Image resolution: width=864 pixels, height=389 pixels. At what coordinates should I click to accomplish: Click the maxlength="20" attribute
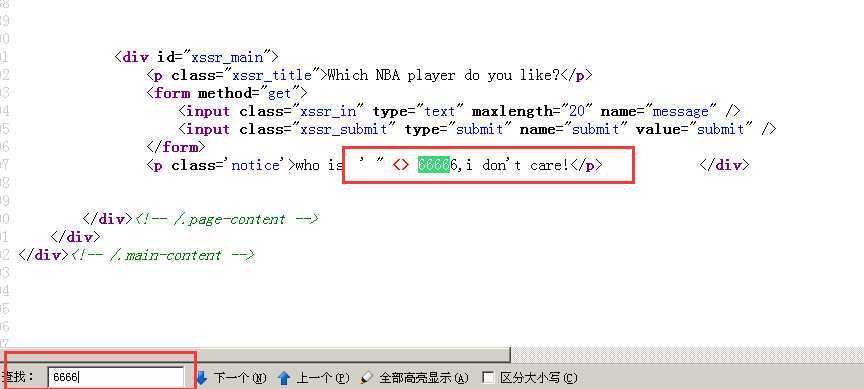click(532, 111)
